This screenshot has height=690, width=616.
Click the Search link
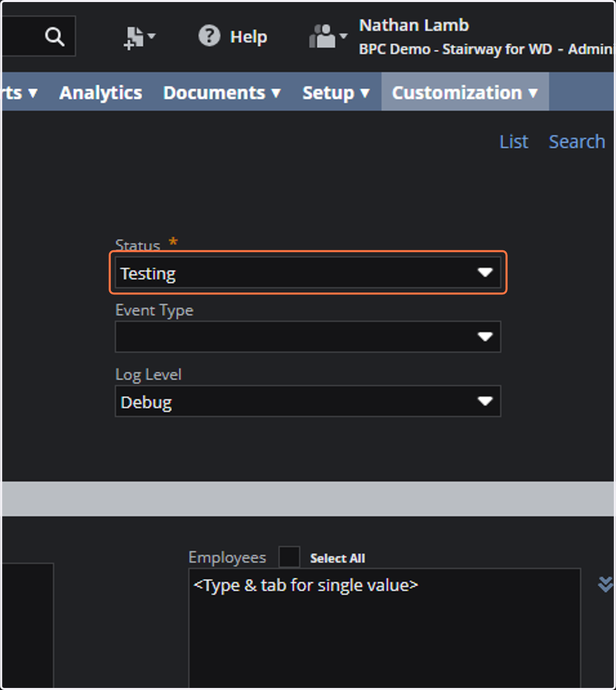[x=577, y=142]
